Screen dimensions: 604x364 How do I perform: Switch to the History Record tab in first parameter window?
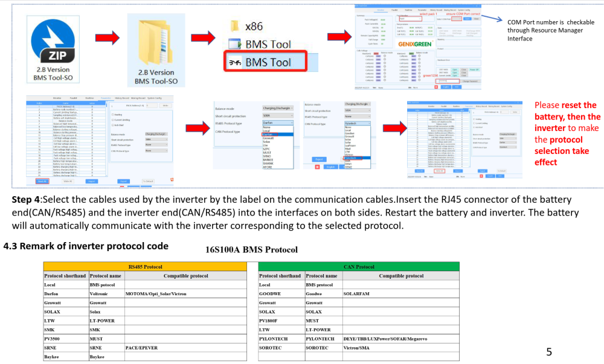pos(122,98)
